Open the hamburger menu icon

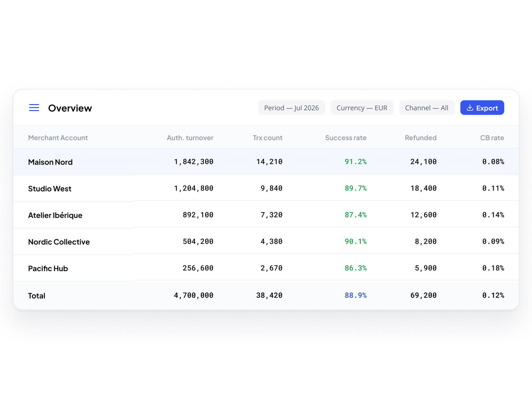[34, 108]
